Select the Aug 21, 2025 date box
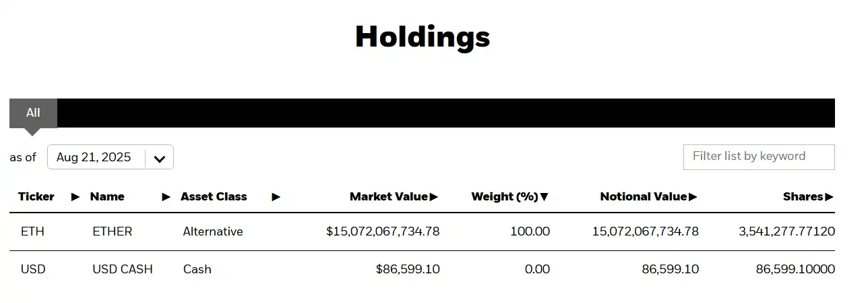This screenshot has width=868, height=303. click(111, 157)
